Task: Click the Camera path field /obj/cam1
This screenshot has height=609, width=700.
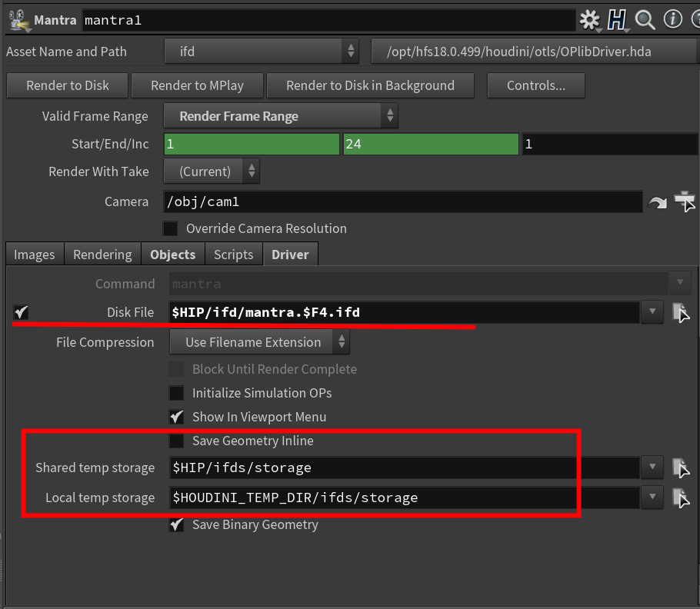Action: (x=403, y=201)
